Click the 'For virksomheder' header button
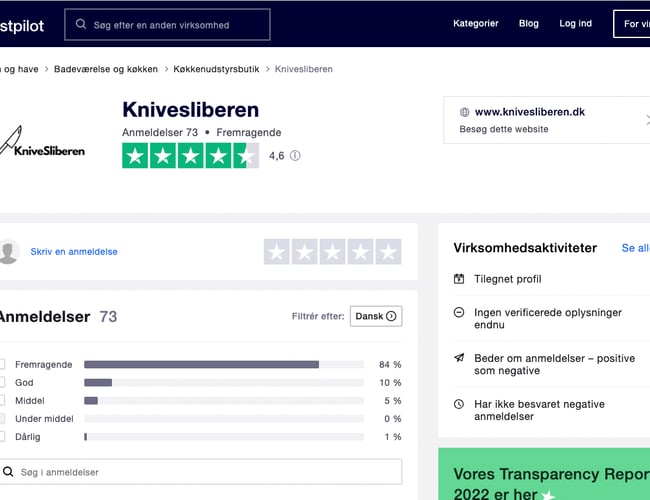The width and height of the screenshot is (650, 500). 632,24
